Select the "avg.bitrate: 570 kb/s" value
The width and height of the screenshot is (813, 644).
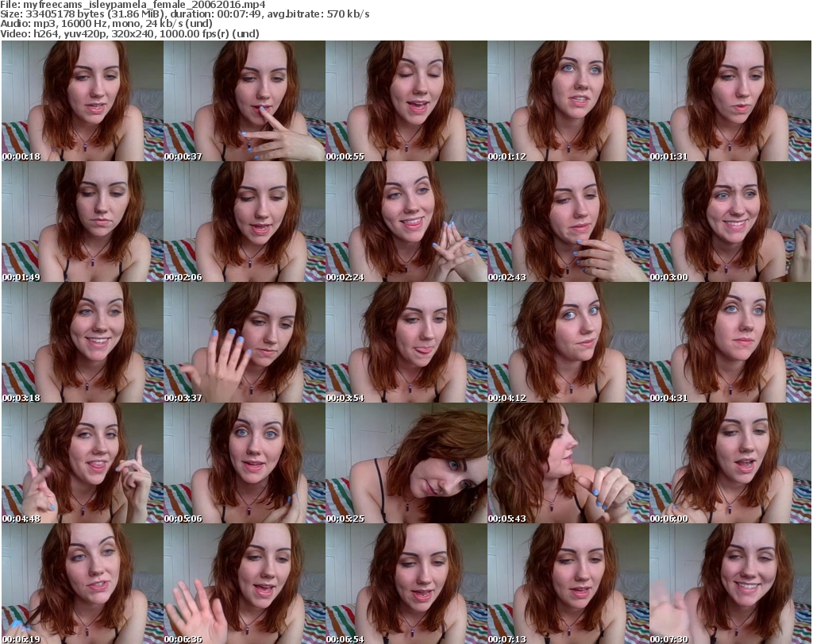coord(318,14)
